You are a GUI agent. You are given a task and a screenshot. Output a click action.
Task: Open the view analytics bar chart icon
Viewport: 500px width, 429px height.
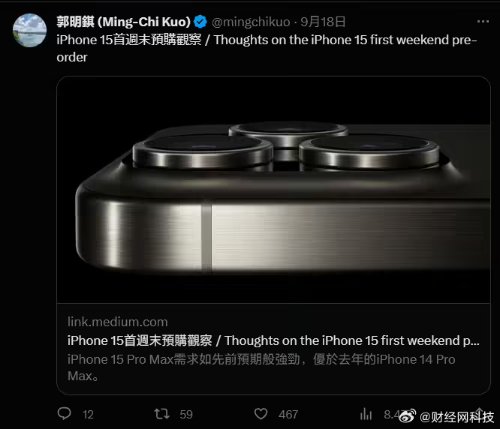coord(366,414)
